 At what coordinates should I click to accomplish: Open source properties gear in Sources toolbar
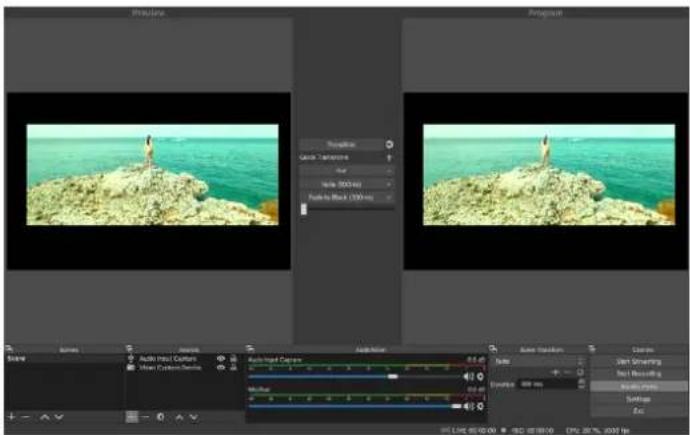[x=161, y=417]
